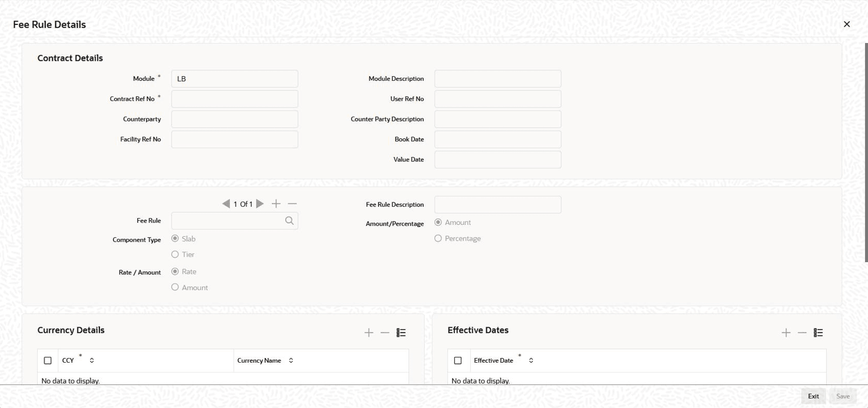Focus the Value Date field
The image size is (868, 408).
click(x=498, y=160)
